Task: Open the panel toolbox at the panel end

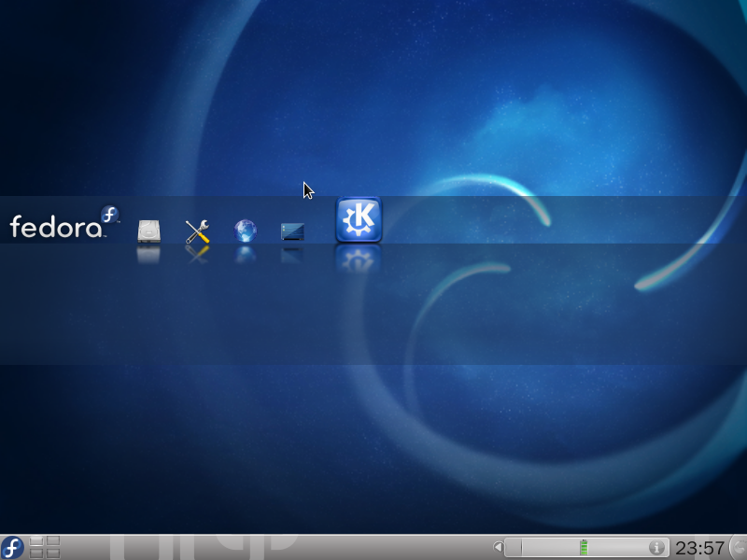Action: coord(738,547)
